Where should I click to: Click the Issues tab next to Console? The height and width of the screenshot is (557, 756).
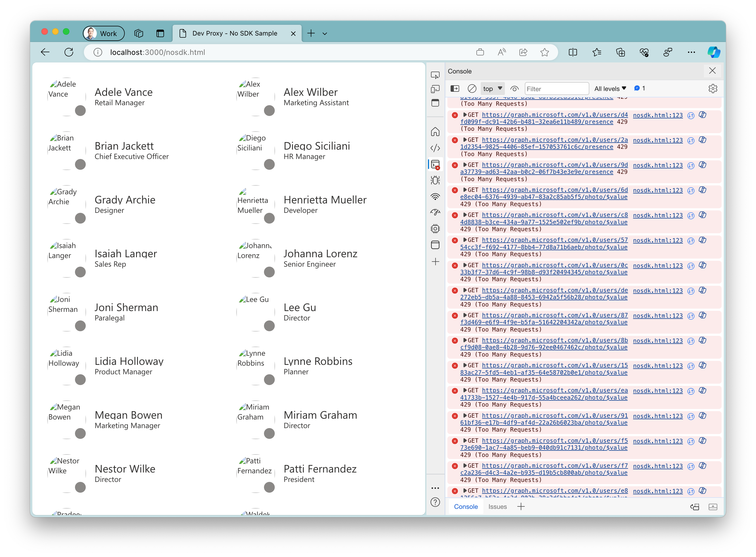pyautogui.click(x=497, y=506)
